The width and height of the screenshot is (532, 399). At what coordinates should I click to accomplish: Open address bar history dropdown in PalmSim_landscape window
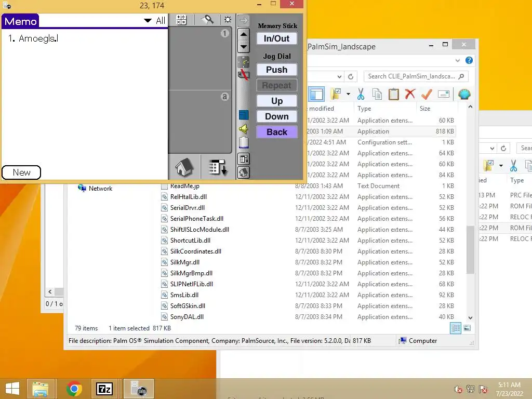339,77
